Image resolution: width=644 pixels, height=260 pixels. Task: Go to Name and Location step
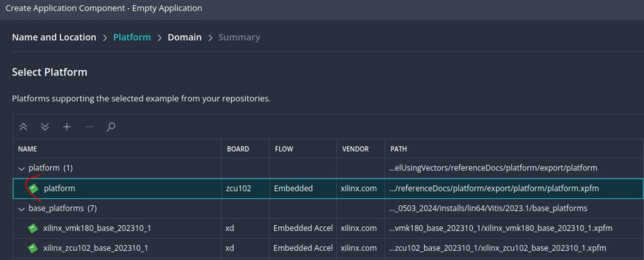point(54,37)
